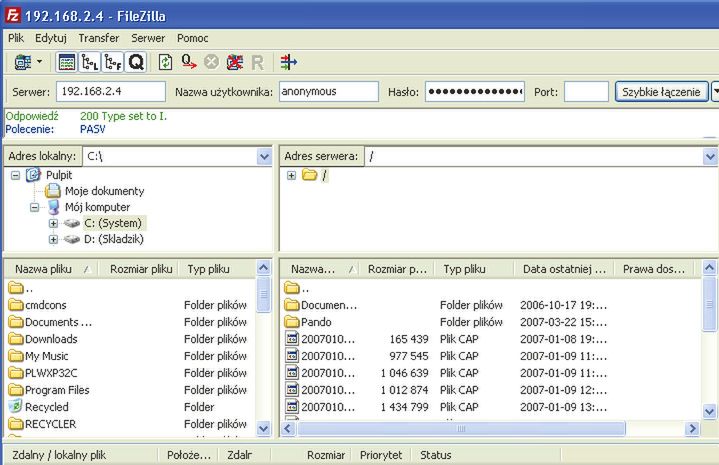Select the CAP file sized 1 434 799
The width and height of the screenshot is (719, 465).
pos(491,407)
